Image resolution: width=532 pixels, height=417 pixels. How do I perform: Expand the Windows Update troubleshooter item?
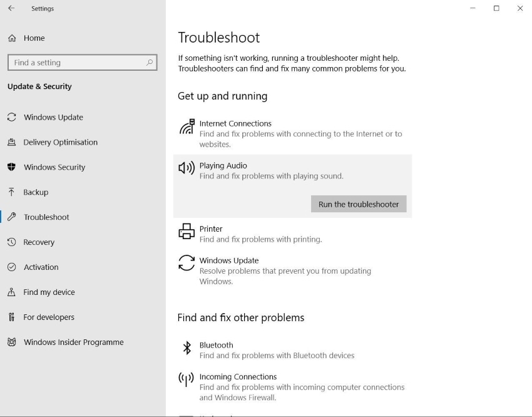point(229,260)
